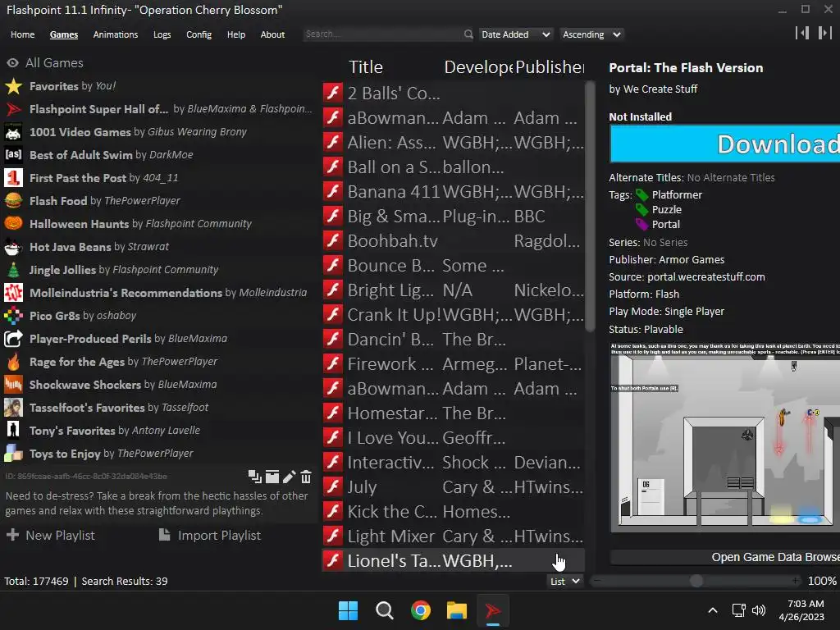Viewport: 840px width, 630px height.
Task: Click the Flashpoint Super Hall of Fame icon
Action: coord(13,109)
